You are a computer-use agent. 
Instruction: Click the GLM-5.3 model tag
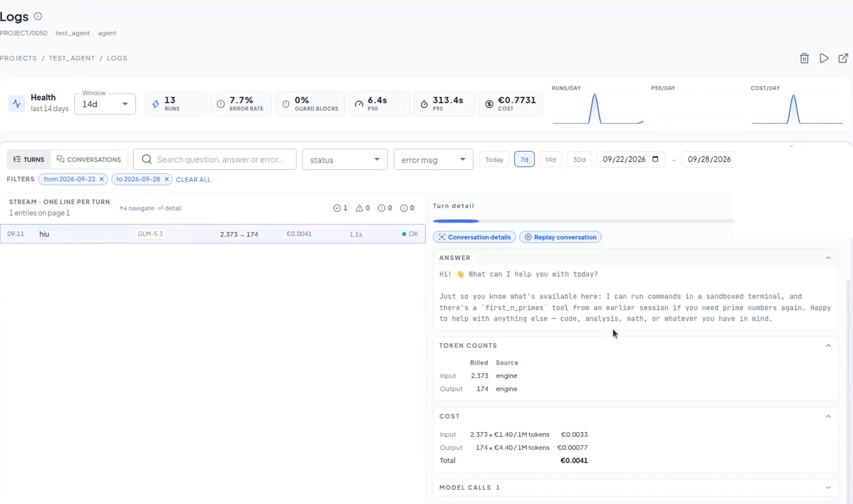[x=150, y=234]
